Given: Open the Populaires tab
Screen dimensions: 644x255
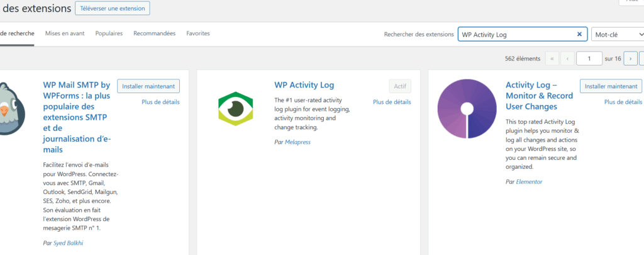Looking at the screenshot, I should tap(109, 33).
